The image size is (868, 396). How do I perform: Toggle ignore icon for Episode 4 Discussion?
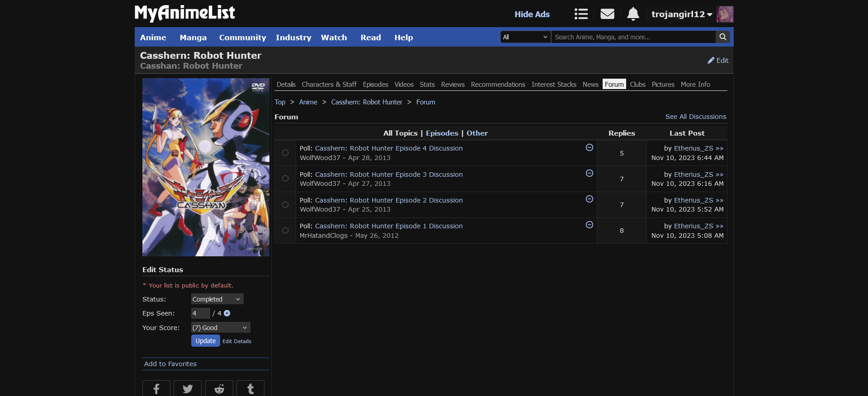589,147
